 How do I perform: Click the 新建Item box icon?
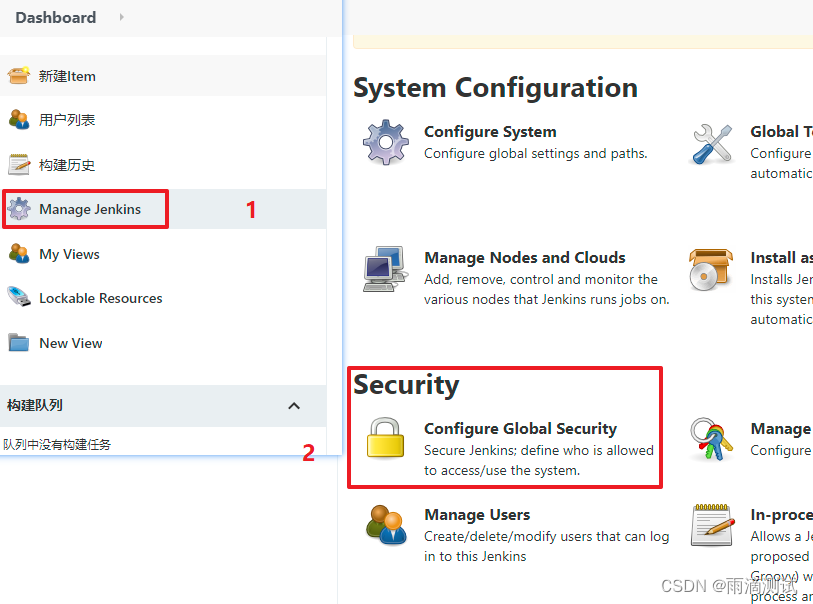pos(19,76)
